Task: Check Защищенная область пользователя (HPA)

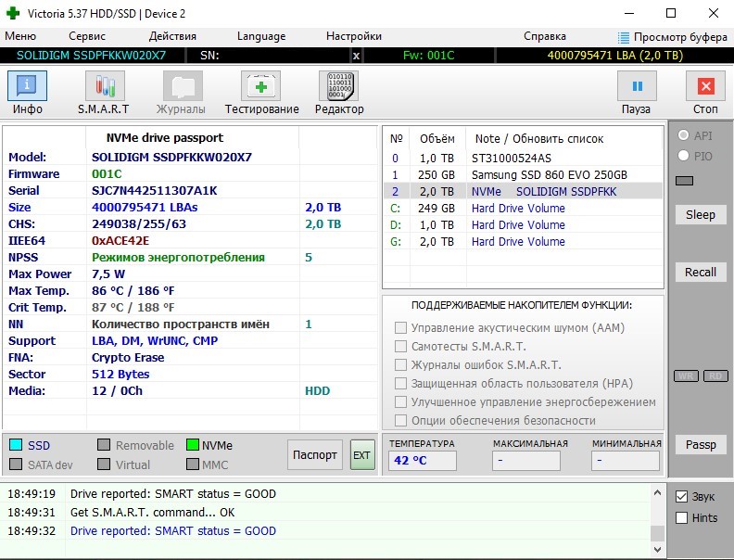Action: [x=400, y=384]
